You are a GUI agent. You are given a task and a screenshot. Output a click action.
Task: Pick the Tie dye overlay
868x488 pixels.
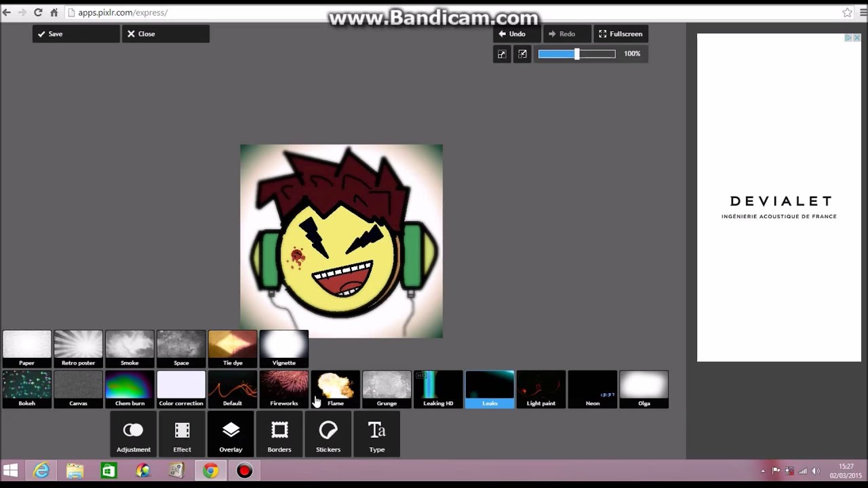pyautogui.click(x=233, y=349)
